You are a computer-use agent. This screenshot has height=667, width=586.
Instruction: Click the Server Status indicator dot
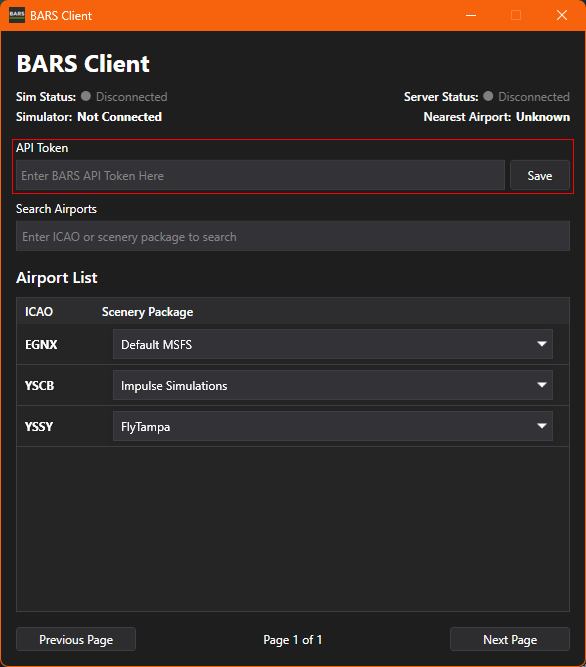tap(488, 96)
